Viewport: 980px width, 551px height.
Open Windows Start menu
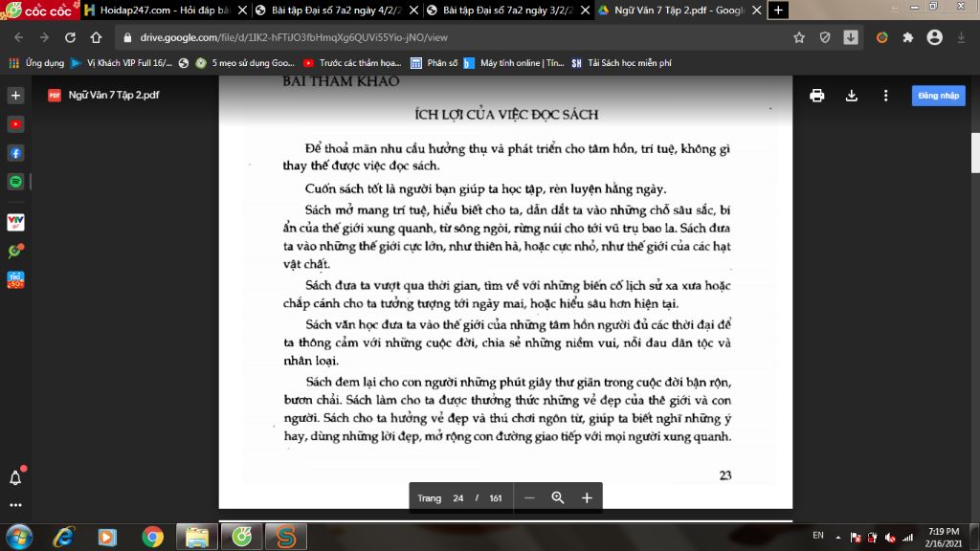pos(19,537)
